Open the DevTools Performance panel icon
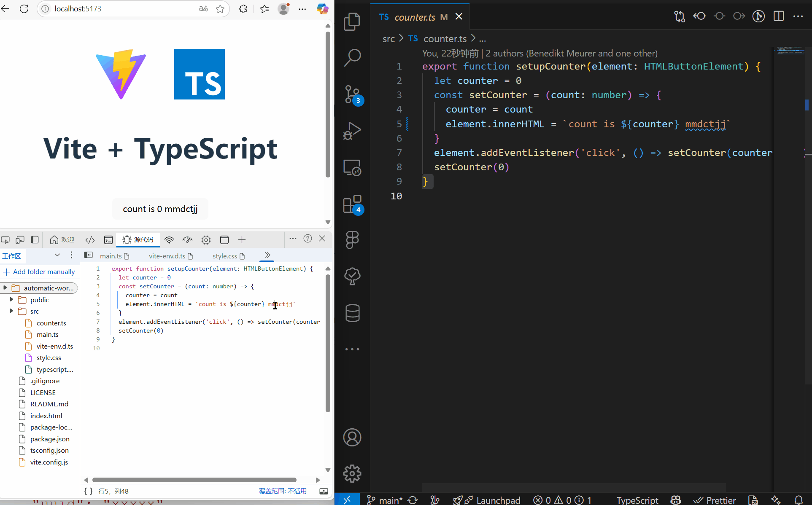Screen dimensions: 812x505 [187, 240]
